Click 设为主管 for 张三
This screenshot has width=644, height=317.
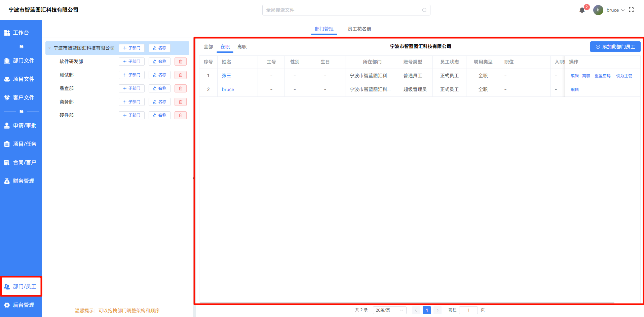(x=624, y=76)
